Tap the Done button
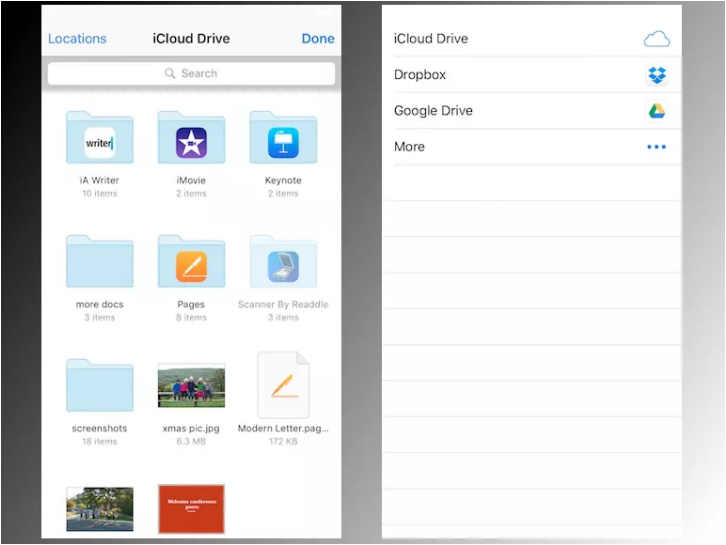Image resolution: width=726 pixels, height=545 pixels. point(318,38)
